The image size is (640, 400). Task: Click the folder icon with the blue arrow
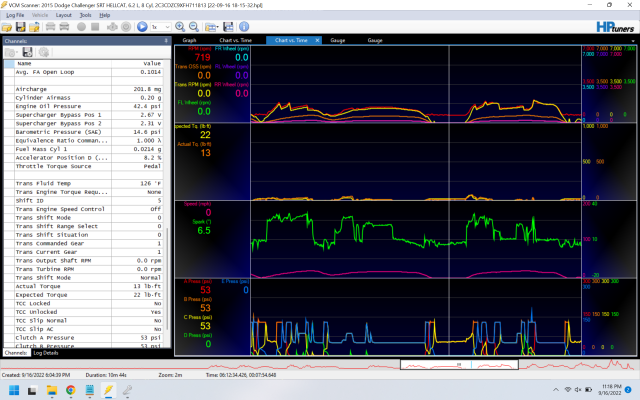34,27
